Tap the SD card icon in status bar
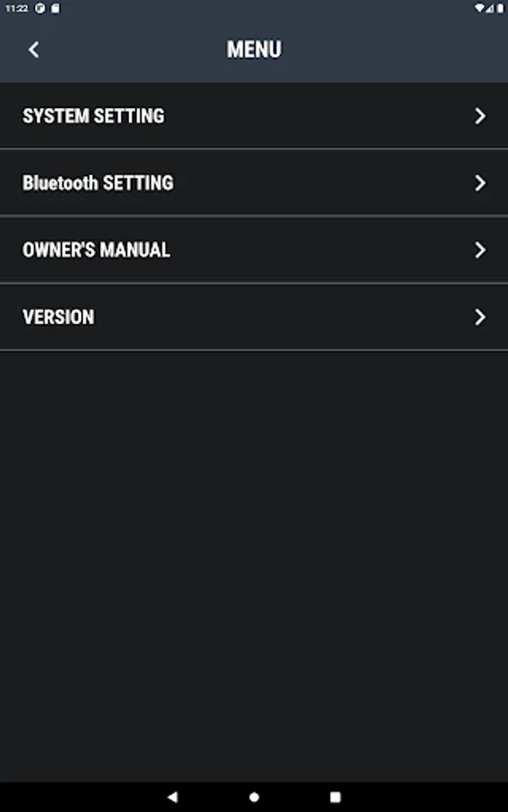 click(55, 8)
